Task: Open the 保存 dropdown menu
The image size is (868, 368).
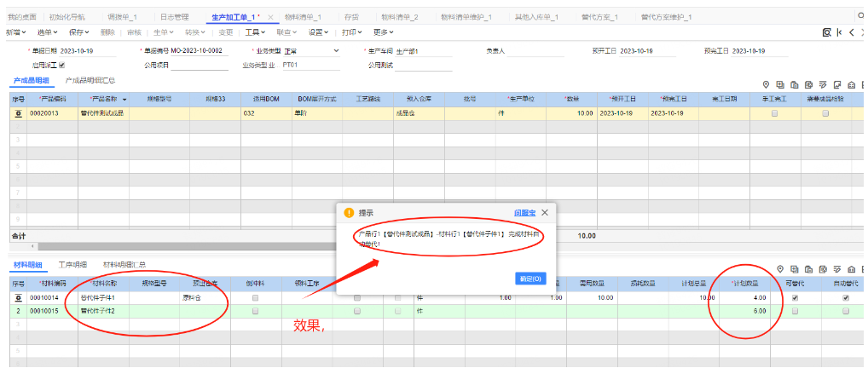Action: 78,32
